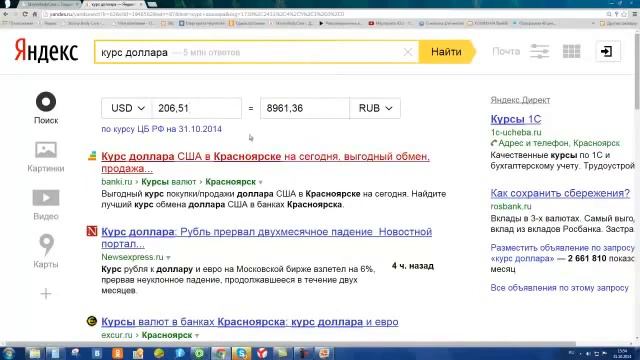The image size is (640, 360).
Task: Click по курсу ЦБ РФ link
Action: tap(162, 129)
